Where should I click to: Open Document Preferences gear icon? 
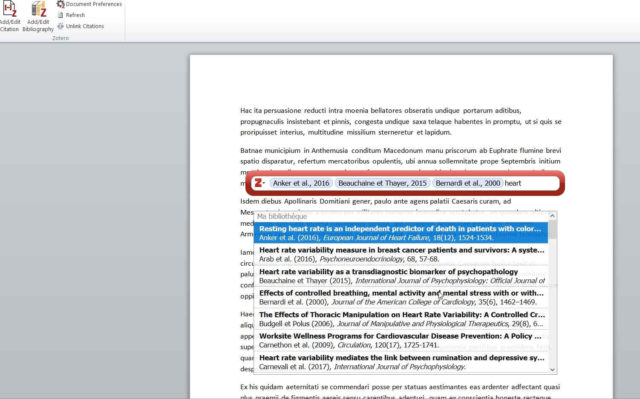pyautogui.click(x=61, y=4)
